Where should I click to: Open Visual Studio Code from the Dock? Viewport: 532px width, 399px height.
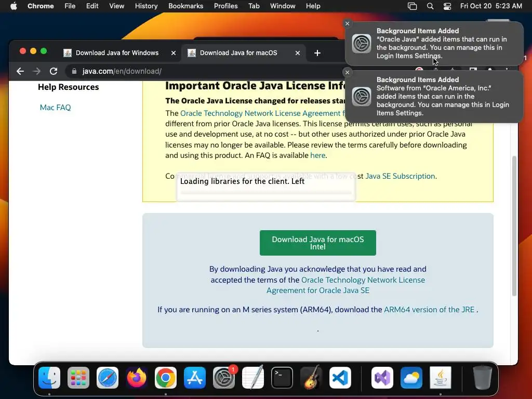tap(340, 378)
